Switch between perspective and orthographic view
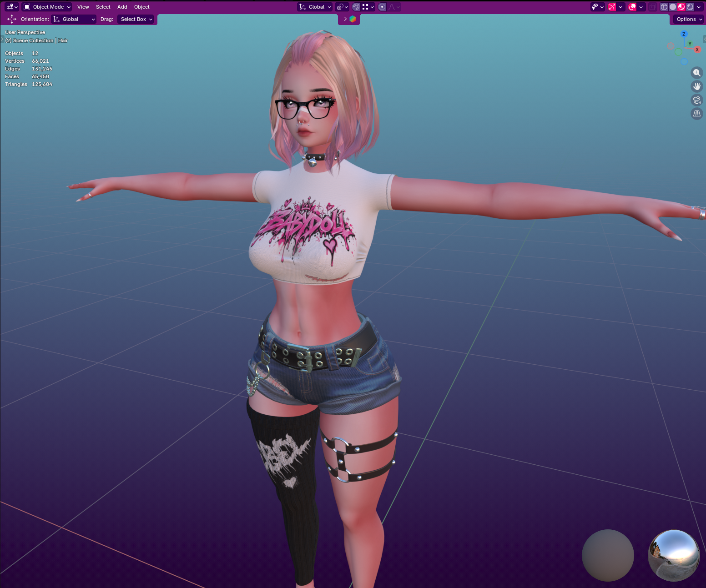The height and width of the screenshot is (588, 706). pos(697,114)
